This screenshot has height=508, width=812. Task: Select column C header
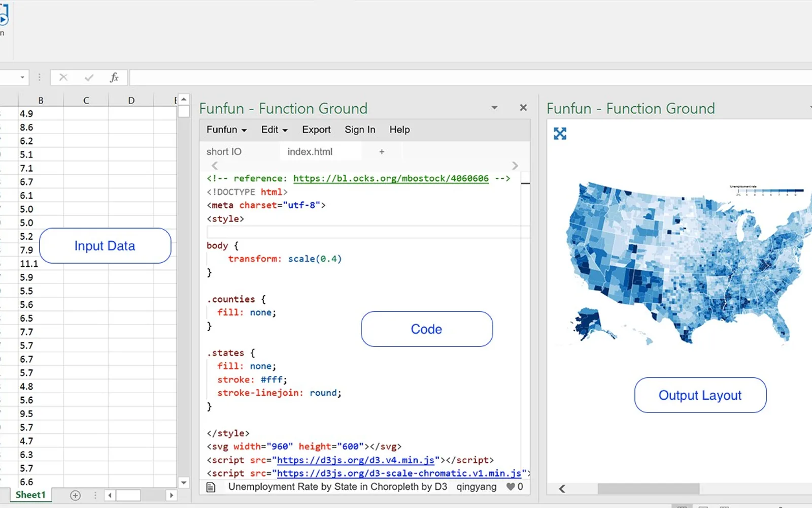coord(86,100)
